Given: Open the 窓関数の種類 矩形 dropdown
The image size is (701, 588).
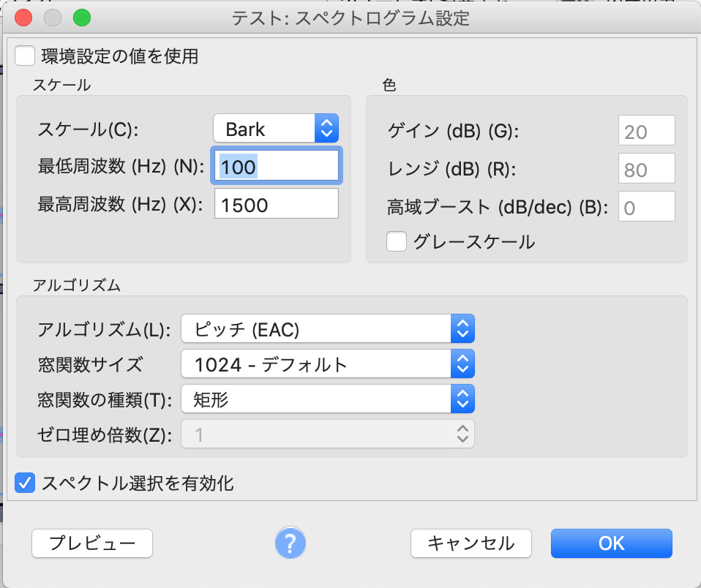Looking at the screenshot, I should pos(328,399).
